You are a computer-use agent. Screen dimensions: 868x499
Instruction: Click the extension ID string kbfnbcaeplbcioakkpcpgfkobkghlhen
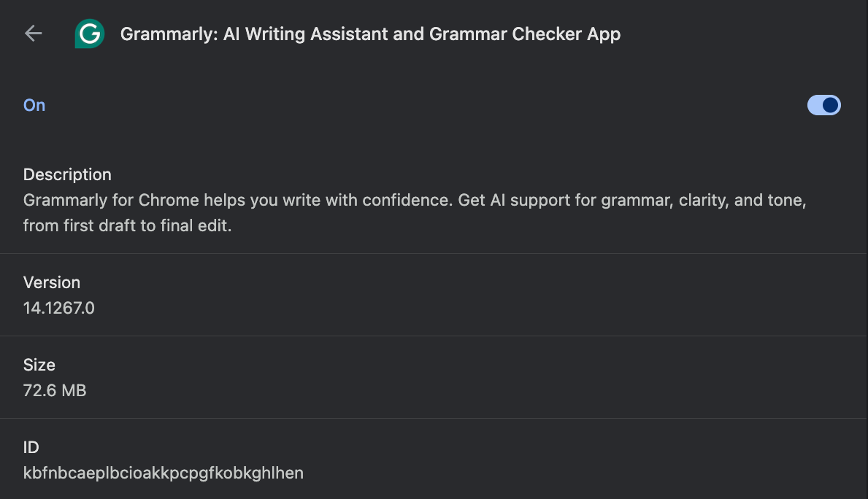164,473
